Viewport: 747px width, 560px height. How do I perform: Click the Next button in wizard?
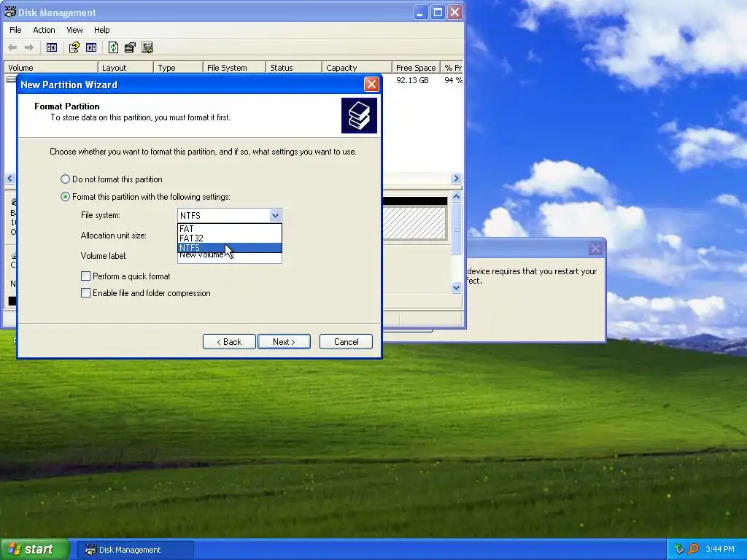pos(284,342)
